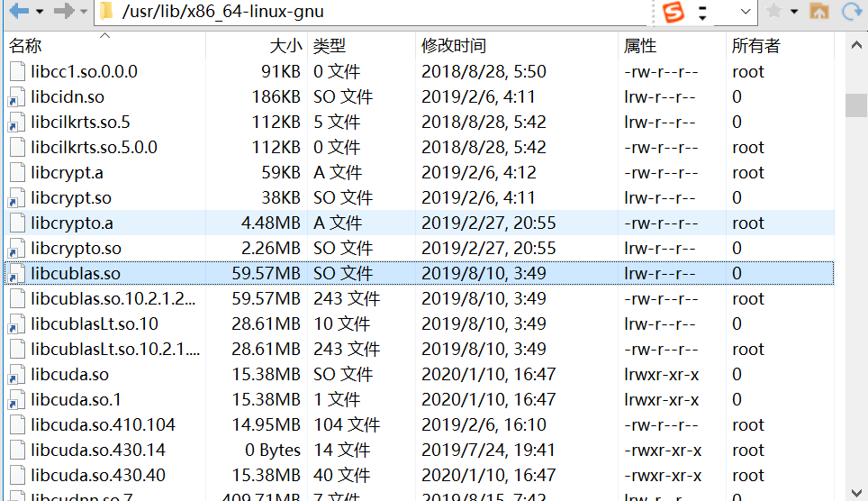Select the file name libcilkrts.so.5

click(80, 122)
